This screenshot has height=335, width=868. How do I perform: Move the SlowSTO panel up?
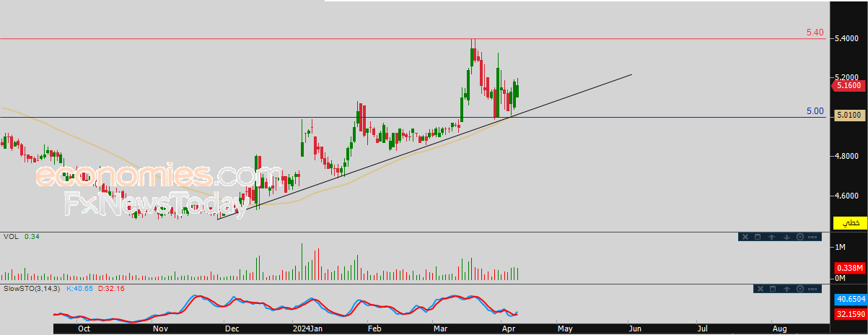[x=786, y=289]
